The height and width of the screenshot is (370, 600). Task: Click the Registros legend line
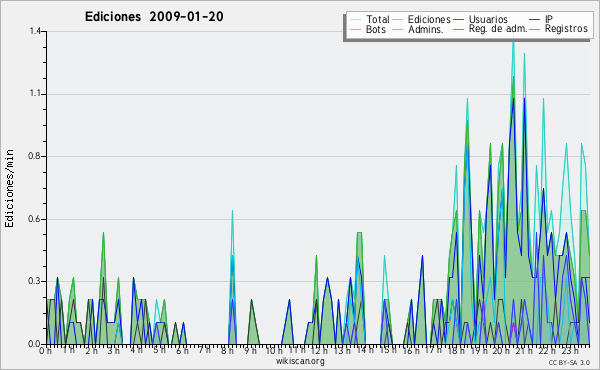coord(535,29)
